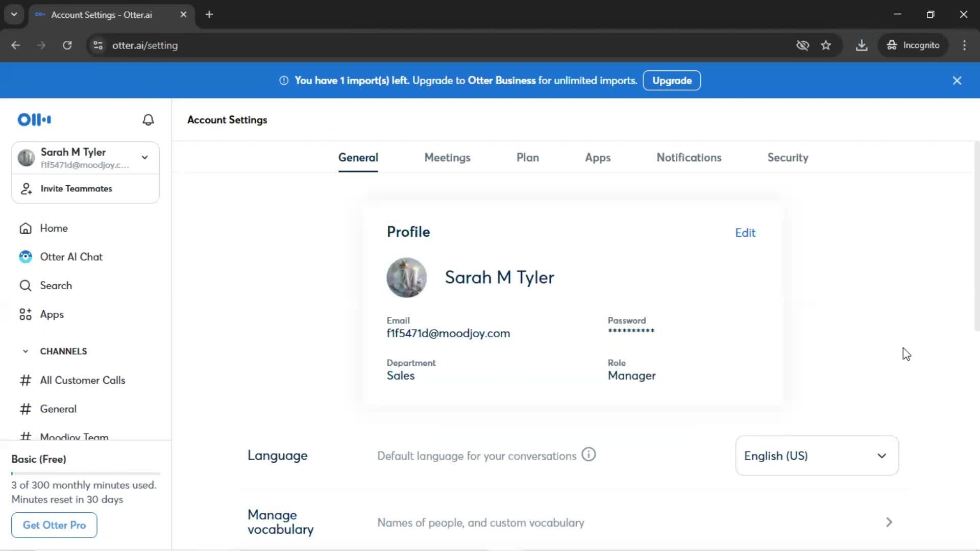Go back using browser back arrow

[x=16, y=45]
